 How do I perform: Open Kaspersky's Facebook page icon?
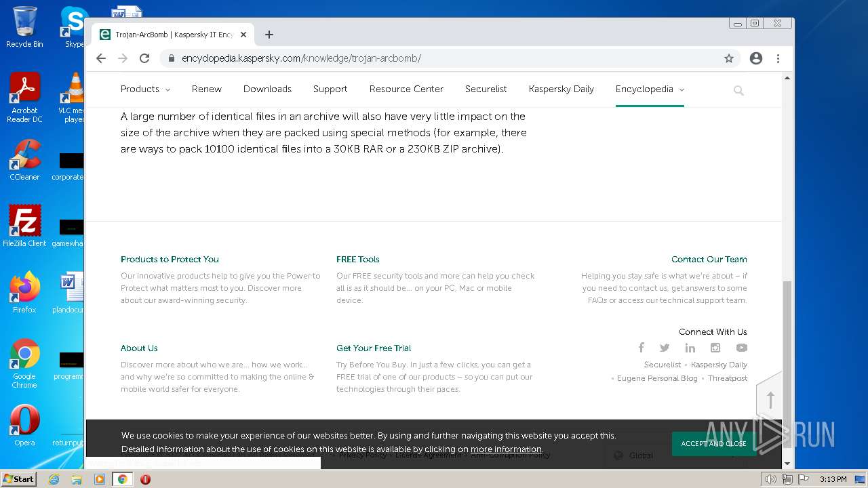point(641,348)
